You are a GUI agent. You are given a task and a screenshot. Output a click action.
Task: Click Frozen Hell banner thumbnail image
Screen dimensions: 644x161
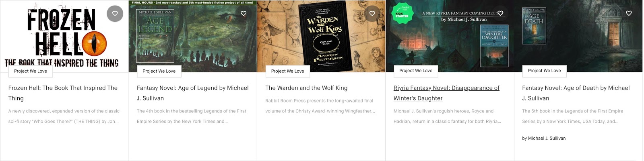[x=64, y=36]
